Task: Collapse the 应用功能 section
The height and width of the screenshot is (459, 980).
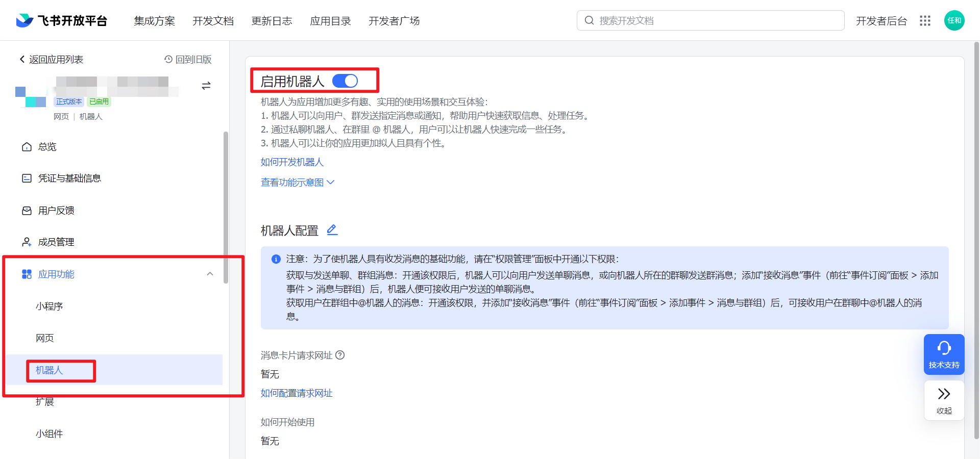Action: tap(209, 274)
